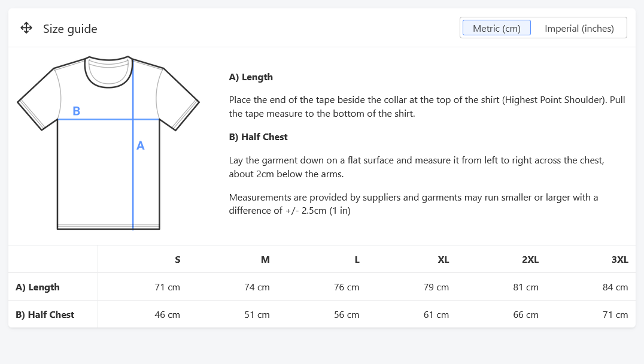Select the 56 cm half chest value for L
Screen dimensions: 644x364
(x=347, y=314)
